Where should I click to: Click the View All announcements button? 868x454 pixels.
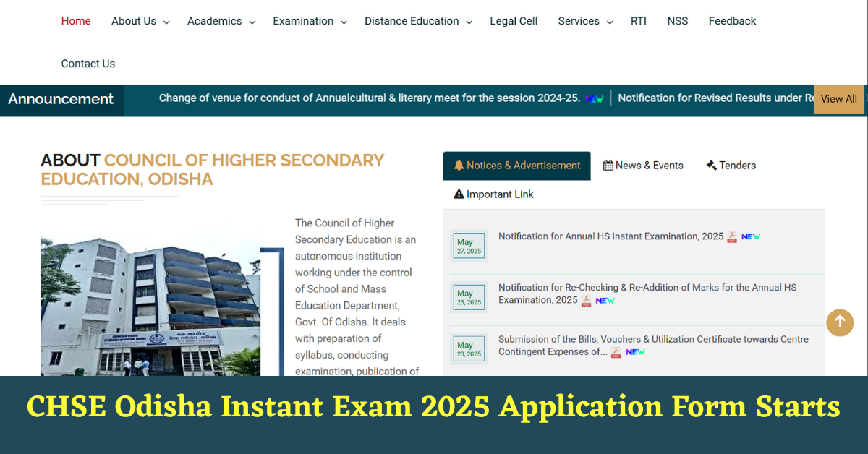839,99
